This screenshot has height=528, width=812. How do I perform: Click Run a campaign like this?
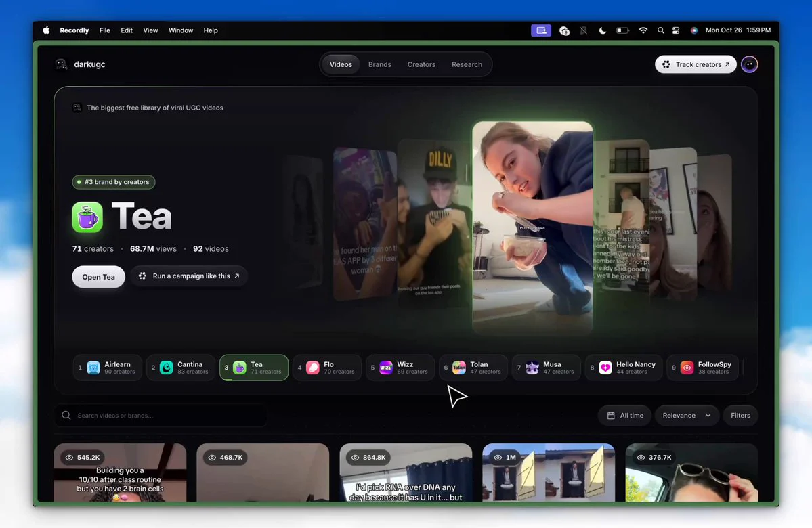tap(189, 276)
